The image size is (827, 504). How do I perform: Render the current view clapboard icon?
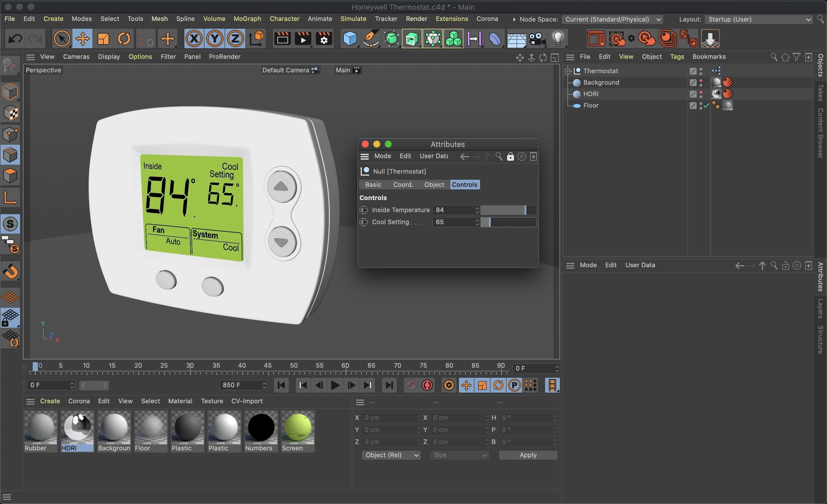pyautogui.click(x=282, y=38)
